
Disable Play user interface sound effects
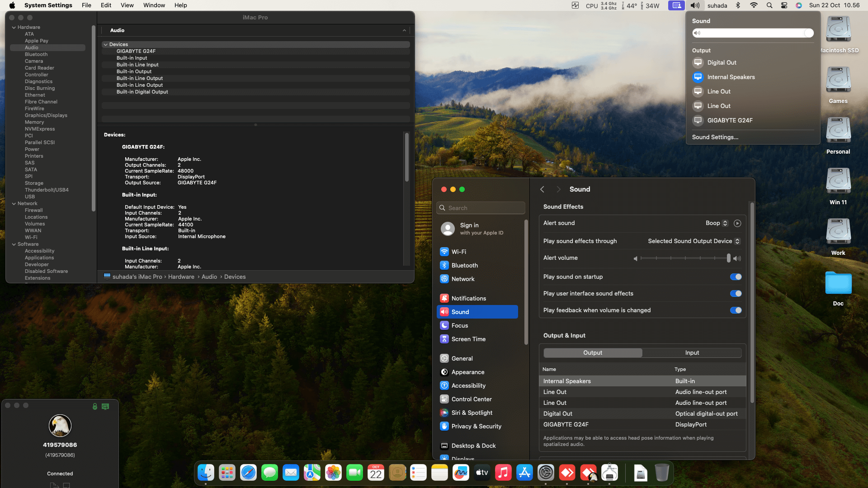[x=736, y=293]
